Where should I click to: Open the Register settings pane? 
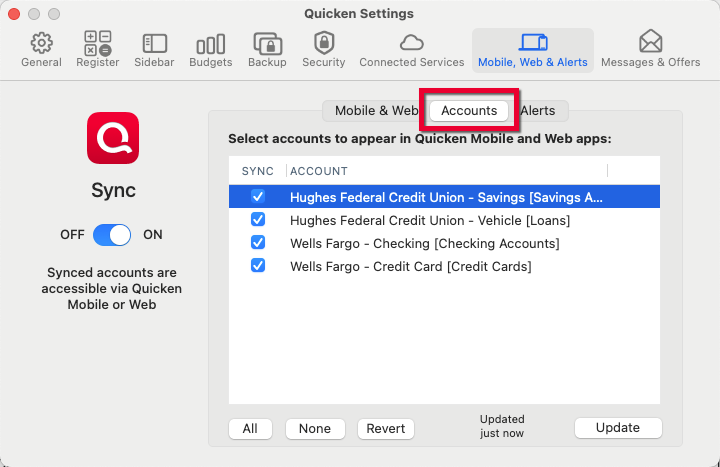[98, 50]
